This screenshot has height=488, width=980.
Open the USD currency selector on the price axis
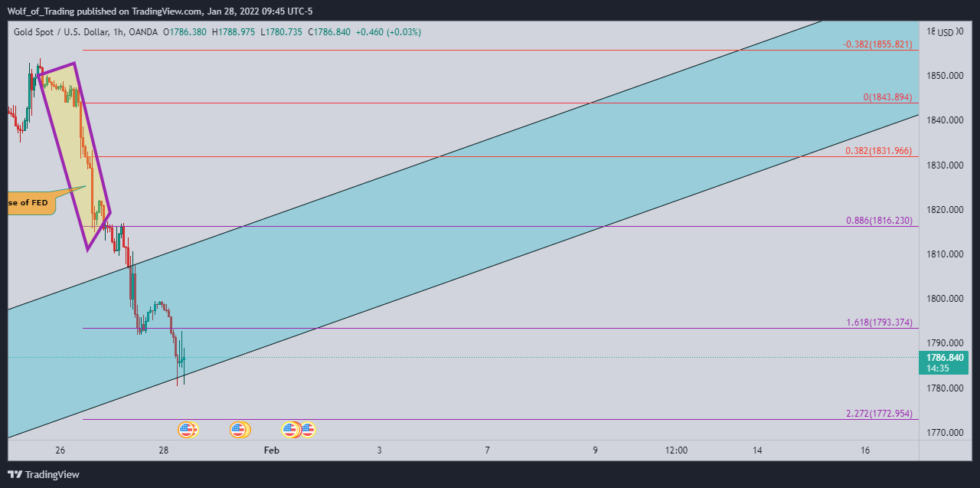(x=946, y=32)
